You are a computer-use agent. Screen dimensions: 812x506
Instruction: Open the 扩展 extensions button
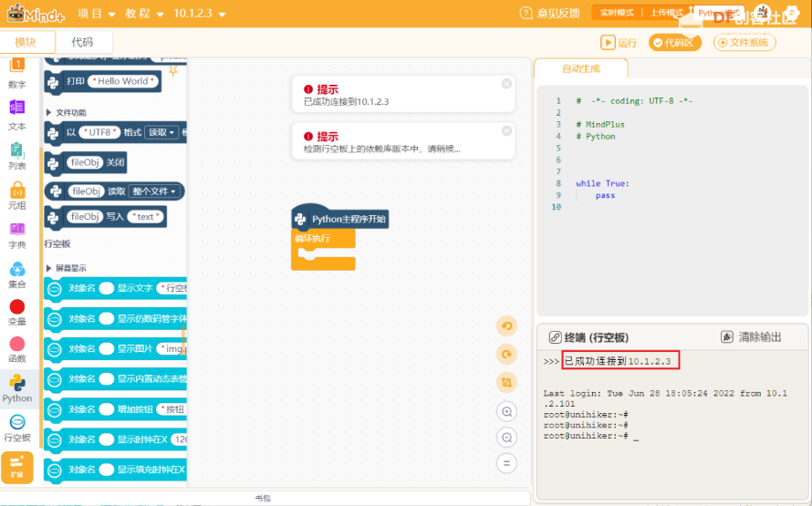(17, 466)
